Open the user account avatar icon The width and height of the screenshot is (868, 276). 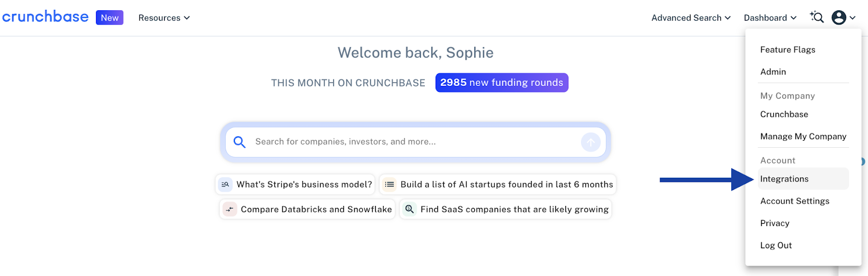[x=839, y=17]
